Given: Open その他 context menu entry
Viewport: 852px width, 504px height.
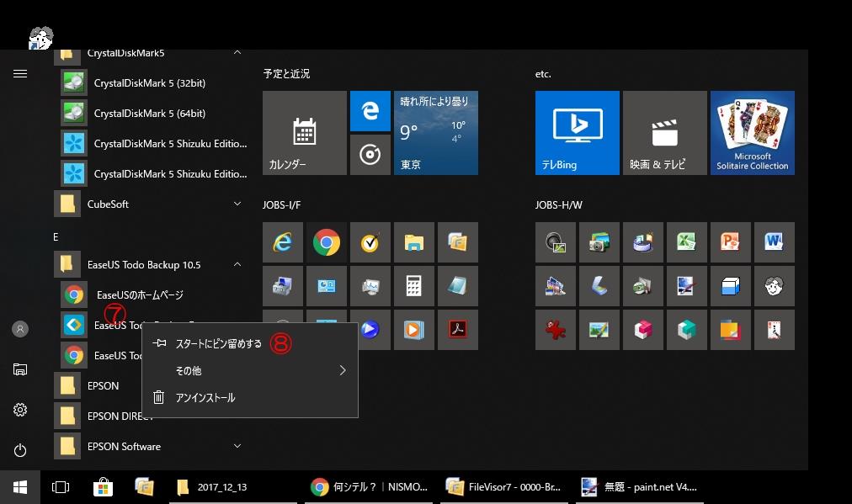Looking at the screenshot, I should point(250,370).
